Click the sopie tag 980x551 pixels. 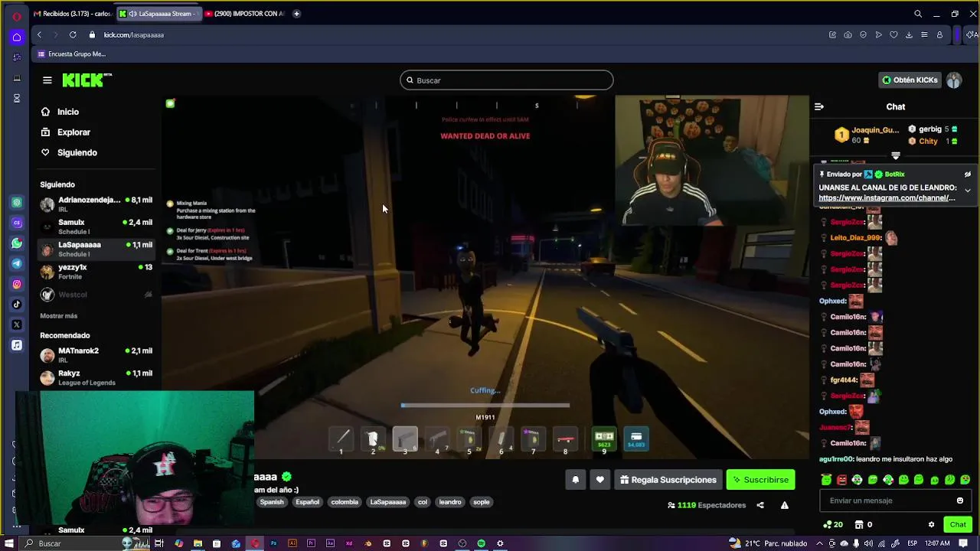[482, 502]
